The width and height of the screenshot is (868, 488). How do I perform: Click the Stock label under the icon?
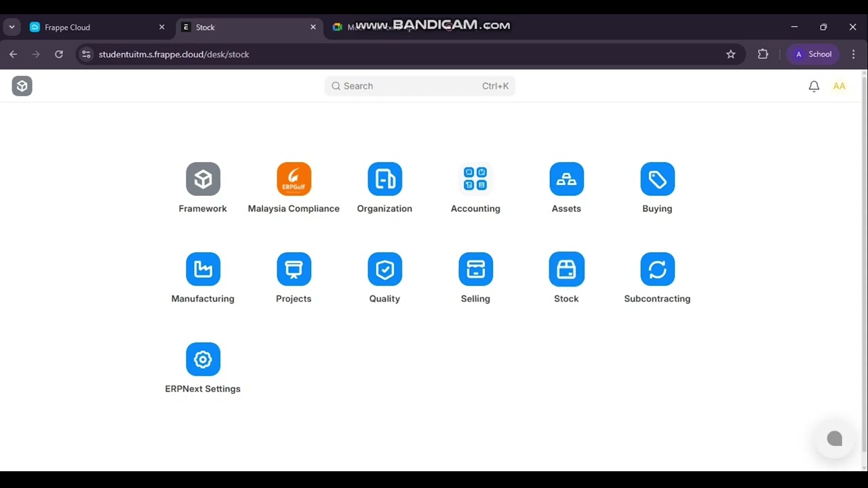[x=566, y=299]
